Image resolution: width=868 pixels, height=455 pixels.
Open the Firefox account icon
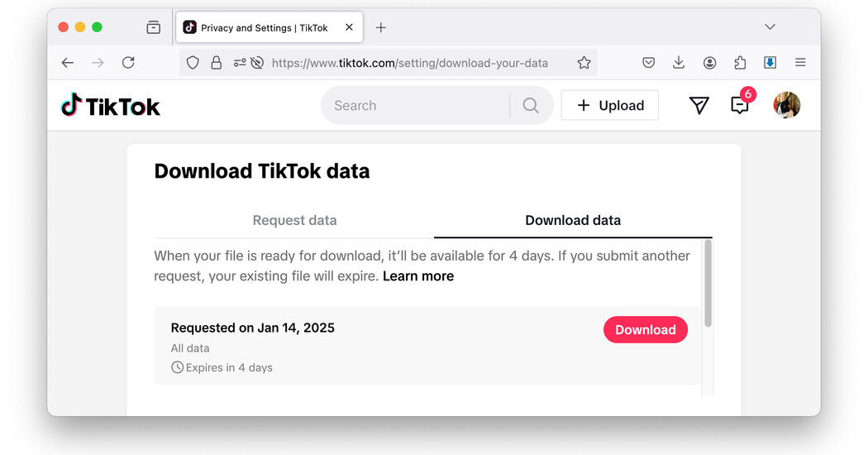click(709, 63)
